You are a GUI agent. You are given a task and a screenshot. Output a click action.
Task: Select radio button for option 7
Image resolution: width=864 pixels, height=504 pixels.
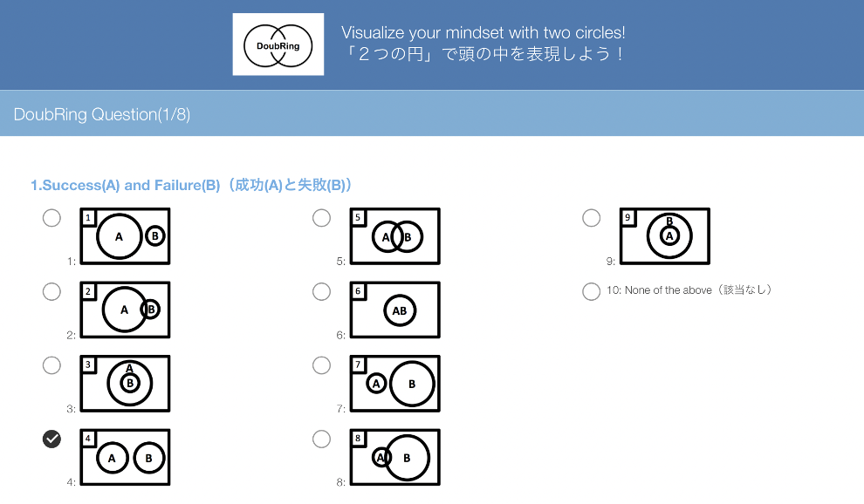point(322,365)
